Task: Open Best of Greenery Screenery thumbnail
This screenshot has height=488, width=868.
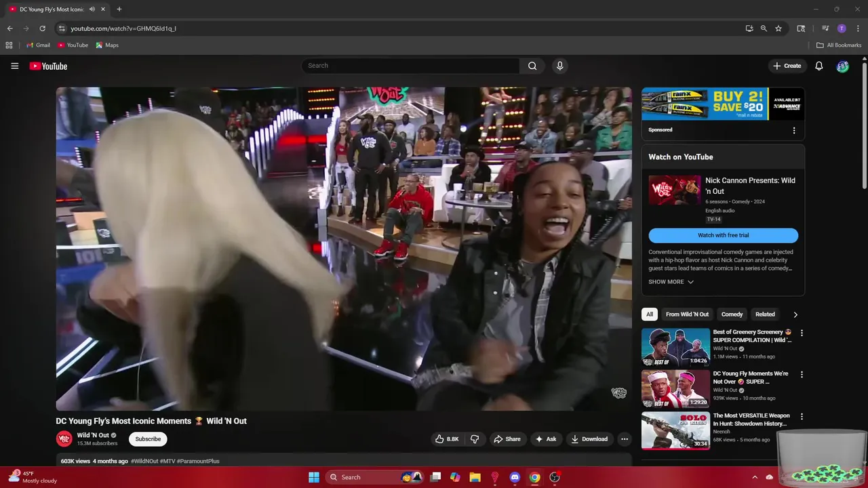Action: pyautogui.click(x=675, y=347)
